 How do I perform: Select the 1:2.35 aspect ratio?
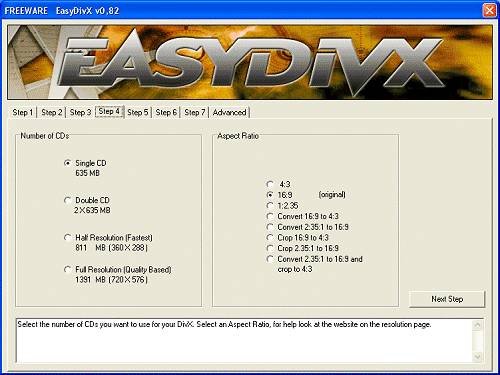click(270, 205)
